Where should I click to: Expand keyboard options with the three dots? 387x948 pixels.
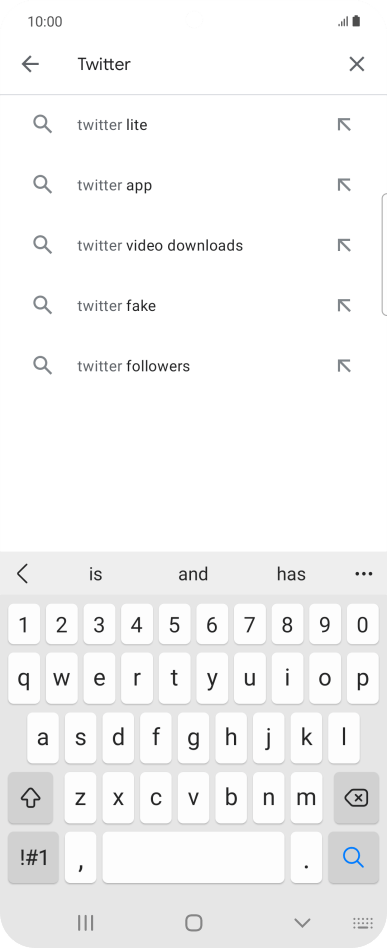click(x=363, y=574)
